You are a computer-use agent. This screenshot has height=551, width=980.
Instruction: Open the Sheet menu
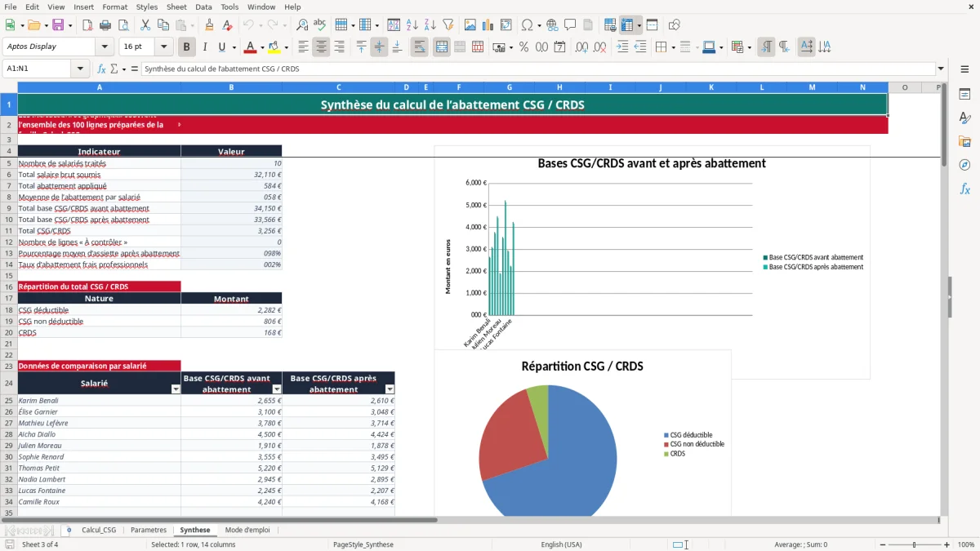176,7
